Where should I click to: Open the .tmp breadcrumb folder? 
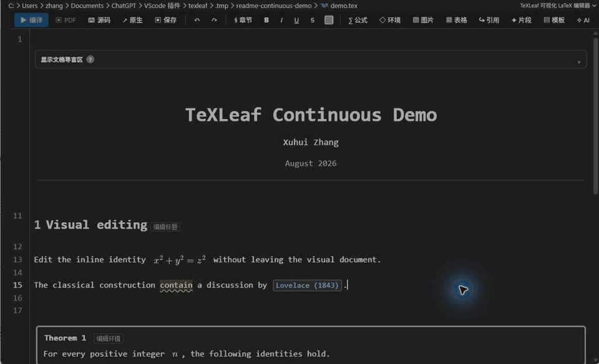point(222,6)
